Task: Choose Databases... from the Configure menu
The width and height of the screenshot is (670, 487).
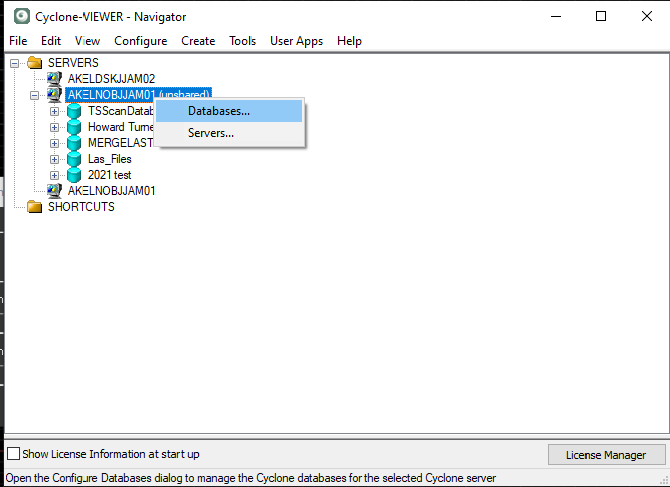Action: [x=219, y=111]
